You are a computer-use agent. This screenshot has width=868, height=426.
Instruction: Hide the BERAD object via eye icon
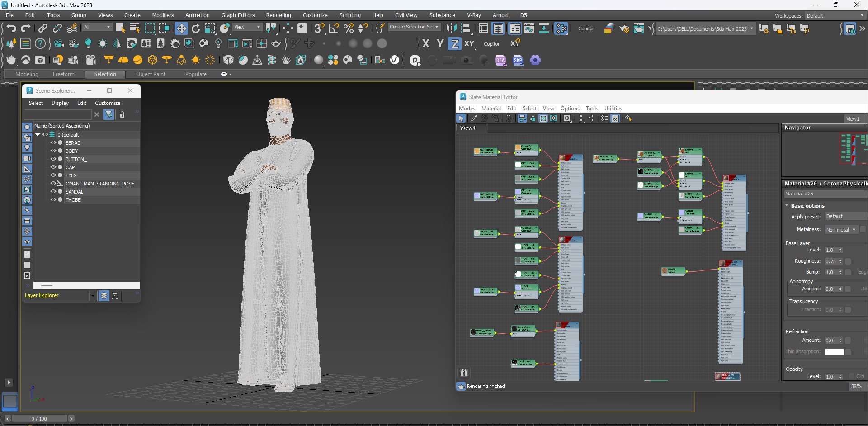tap(53, 143)
